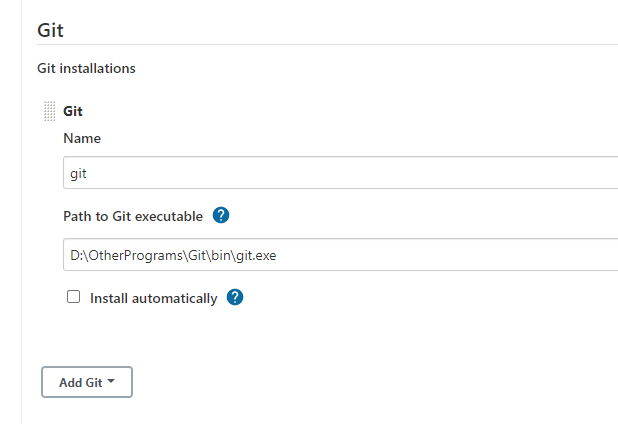
Task: Place cursor on 'git' text in Name field
Action: click(79, 172)
